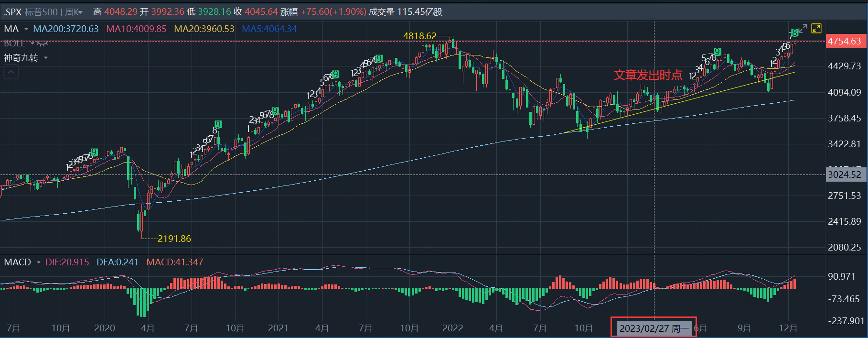Image resolution: width=868 pixels, height=338 pixels.
Task: Click the 9月 label on time axis
Action: point(744,328)
